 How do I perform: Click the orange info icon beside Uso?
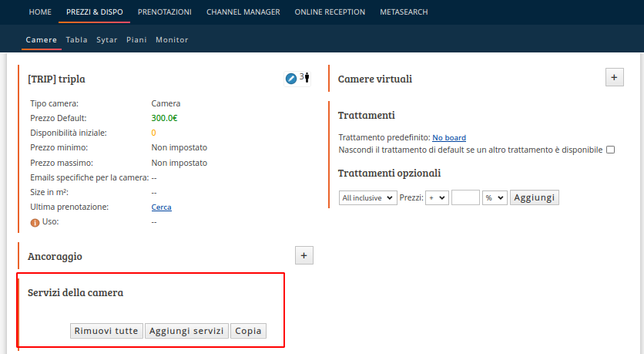click(35, 222)
